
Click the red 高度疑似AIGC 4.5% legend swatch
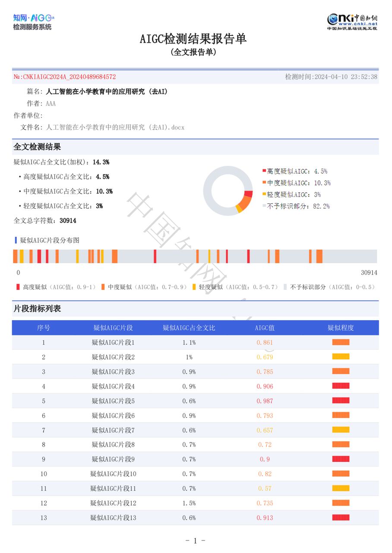pyautogui.click(x=264, y=171)
